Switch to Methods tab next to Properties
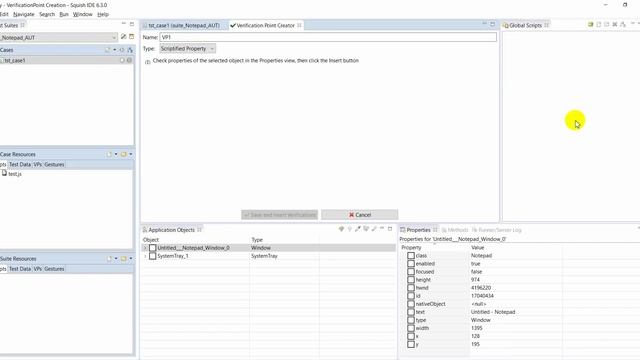The height and width of the screenshot is (360, 640). click(x=454, y=230)
